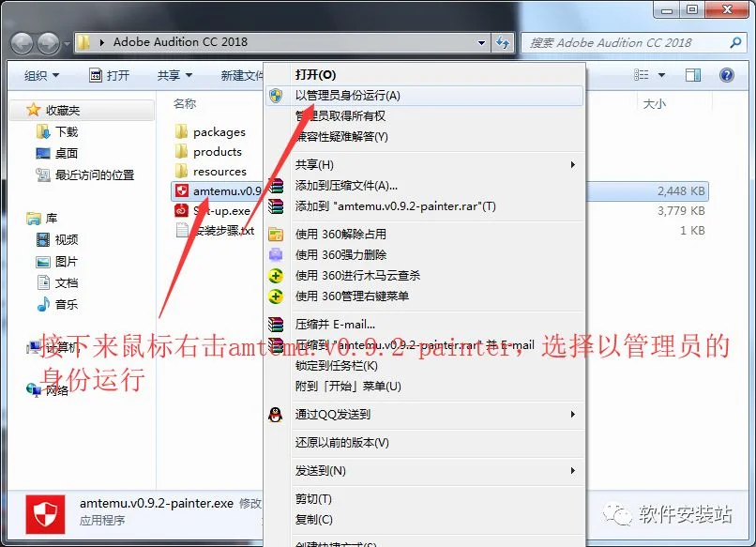The image size is (756, 547).
Task: Click the Music library note icon
Action: [x=43, y=304]
